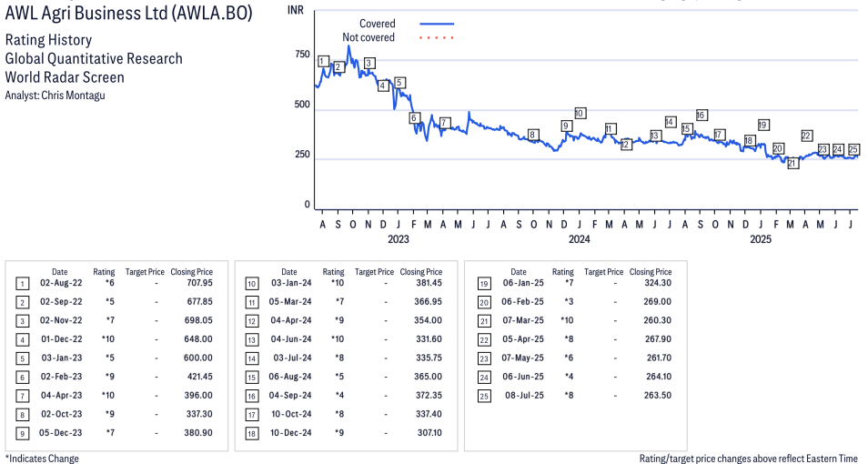868x464 pixels.
Task: Click the AWL Agri Business Ltd title
Action: pyautogui.click(x=128, y=13)
